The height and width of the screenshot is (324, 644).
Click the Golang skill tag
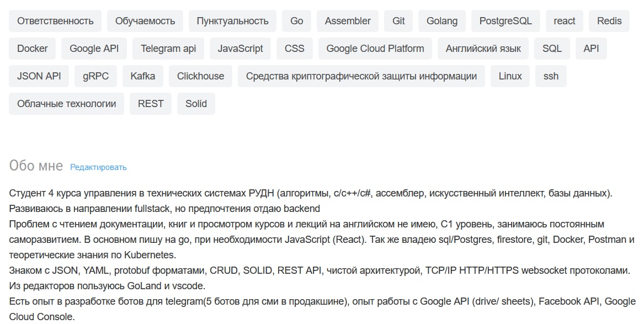[x=442, y=21]
